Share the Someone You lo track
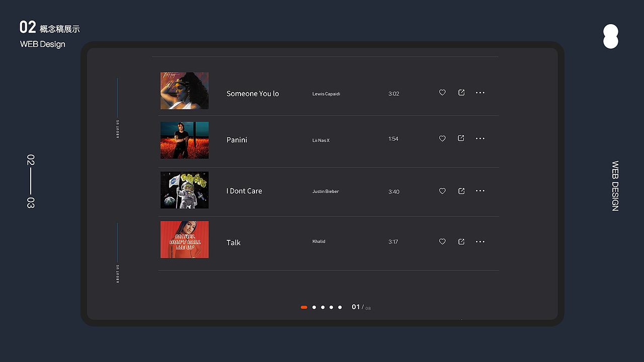 pos(461,93)
